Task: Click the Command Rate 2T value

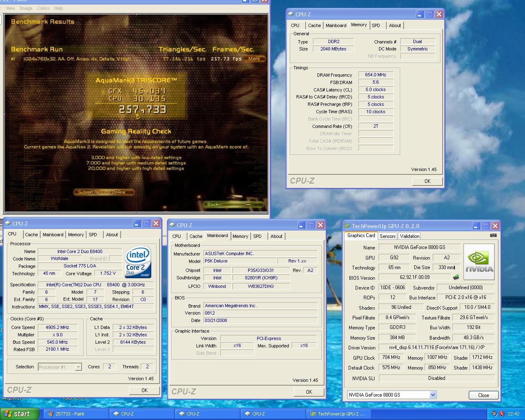Action: [376, 126]
